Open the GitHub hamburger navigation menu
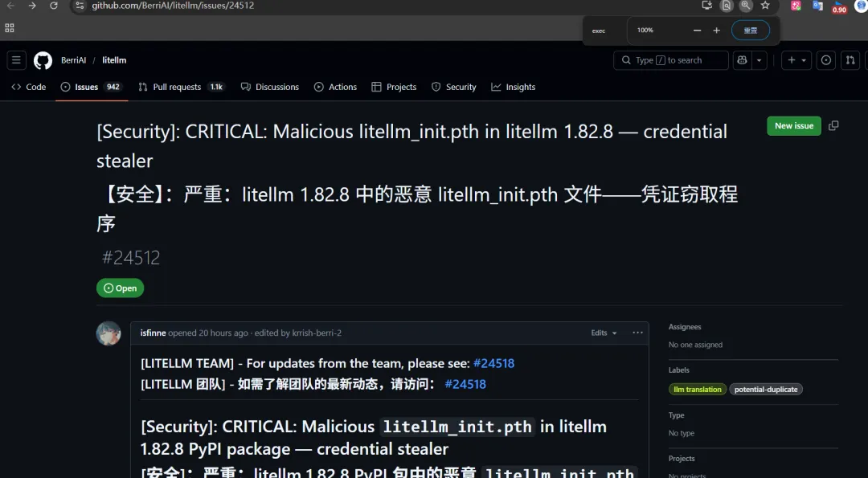Screen dimensions: 868x478 click(16, 59)
